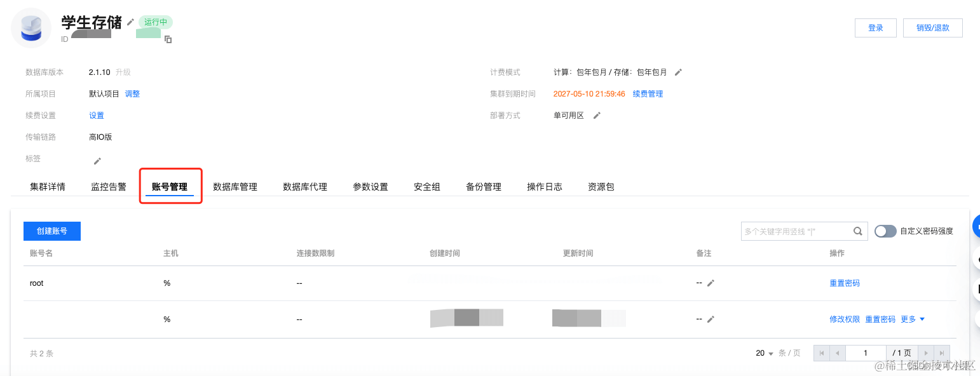Click the search magnifier icon

pos(857,231)
